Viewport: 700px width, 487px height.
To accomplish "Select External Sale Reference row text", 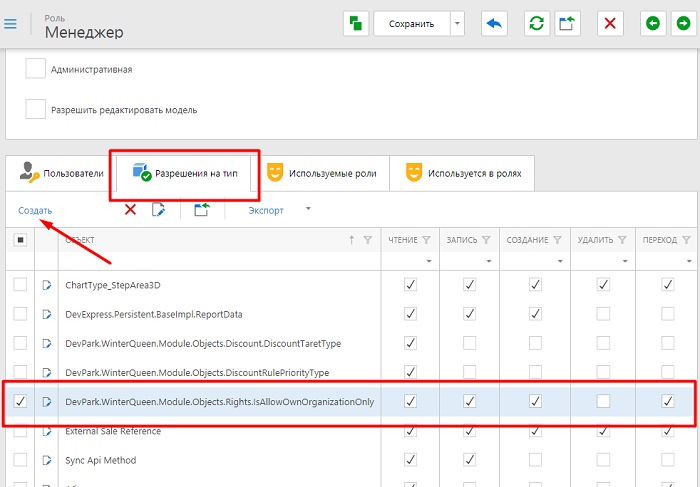I will tap(113, 431).
